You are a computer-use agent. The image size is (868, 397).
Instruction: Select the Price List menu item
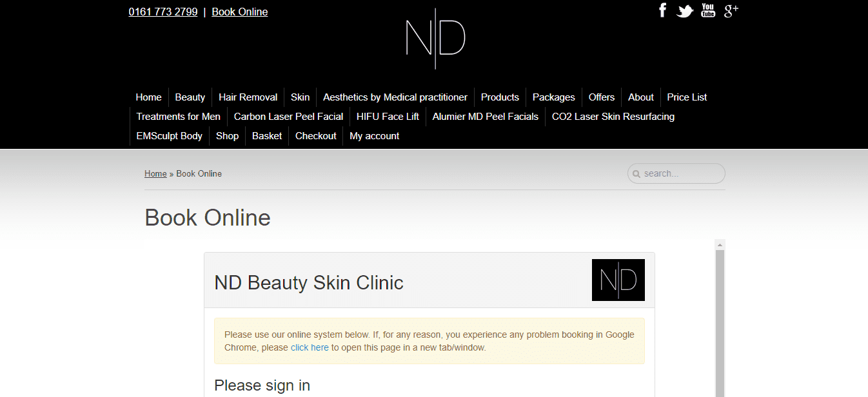(687, 97)
